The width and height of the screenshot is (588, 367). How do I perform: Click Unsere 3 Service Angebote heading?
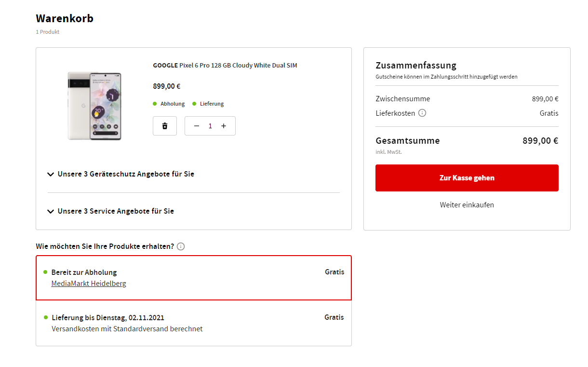coord(116,211)
